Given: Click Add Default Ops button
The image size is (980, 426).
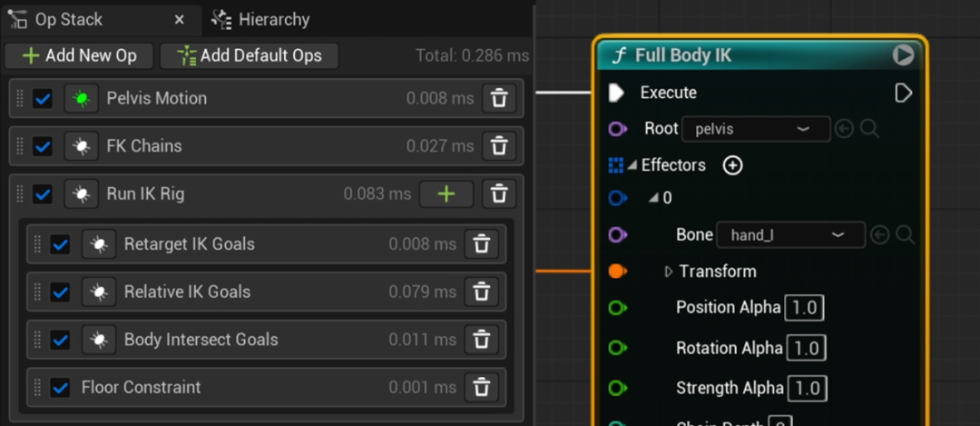Looking at the screenshot, I should point(249,55).
